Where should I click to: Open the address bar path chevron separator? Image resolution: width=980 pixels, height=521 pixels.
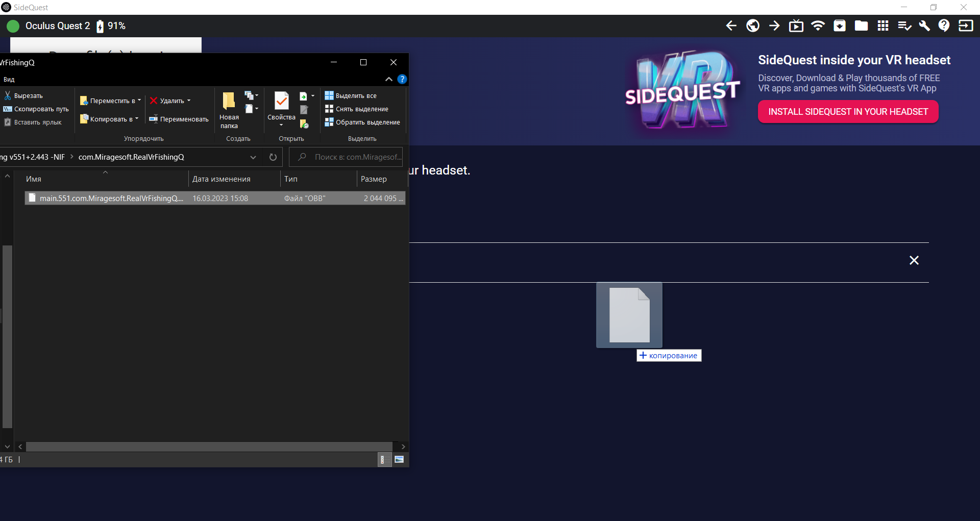72,157
